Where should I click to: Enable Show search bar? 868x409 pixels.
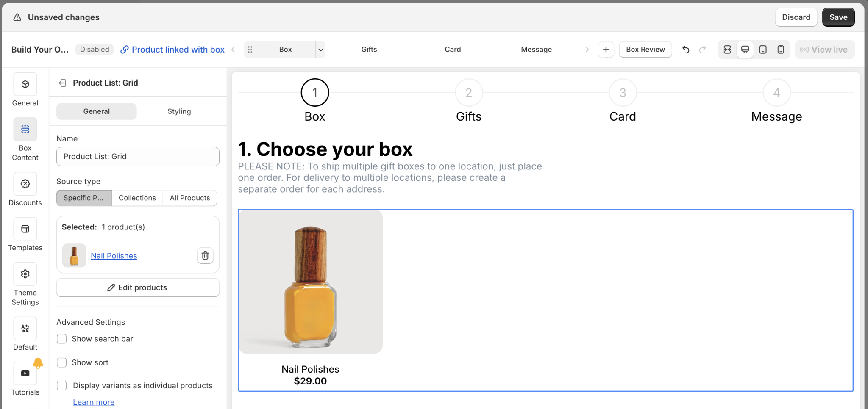coord(61,339)
